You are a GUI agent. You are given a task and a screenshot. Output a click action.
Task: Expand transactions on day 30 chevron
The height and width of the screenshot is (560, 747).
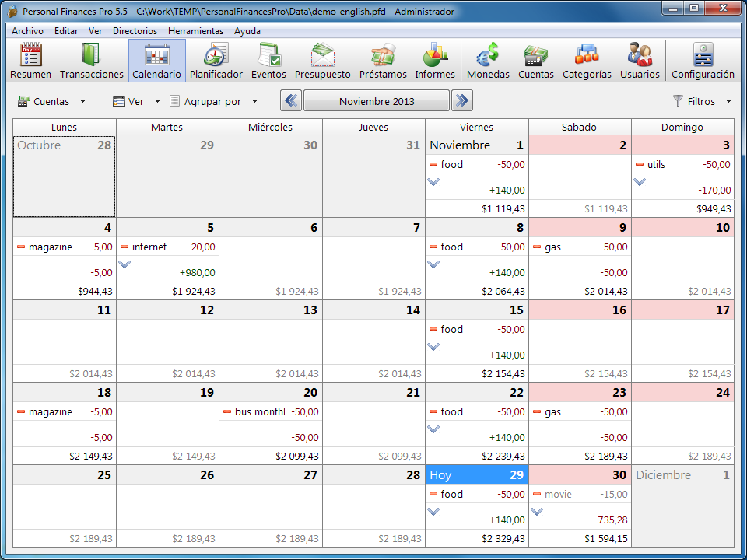536,511
